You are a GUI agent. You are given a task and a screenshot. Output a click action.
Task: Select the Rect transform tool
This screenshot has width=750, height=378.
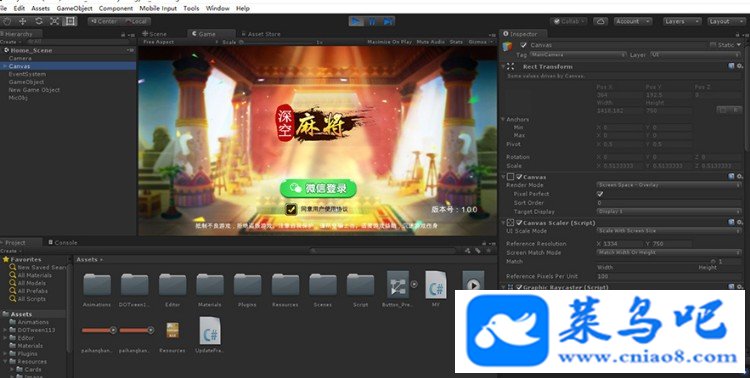pyautogui.click(x=70, y=21)
